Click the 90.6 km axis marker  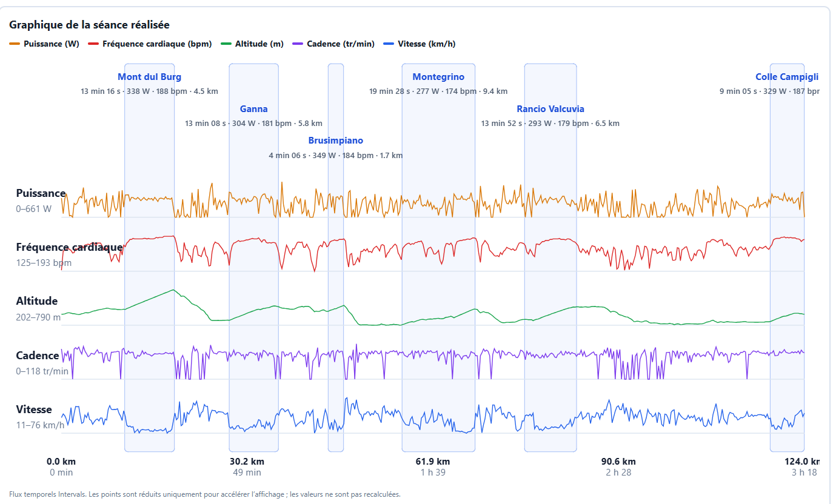618,462
